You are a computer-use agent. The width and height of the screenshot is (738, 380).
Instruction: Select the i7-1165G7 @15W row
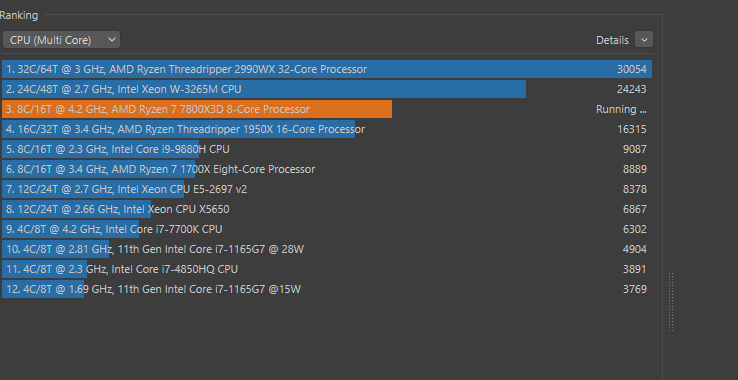pyautogui.click(x=327, y=289)
